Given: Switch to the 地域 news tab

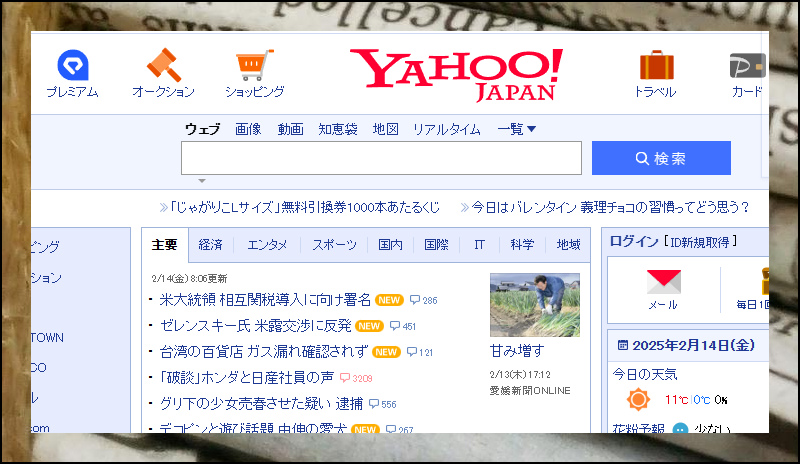Looking at the screenshot, I should click(568, 245).
